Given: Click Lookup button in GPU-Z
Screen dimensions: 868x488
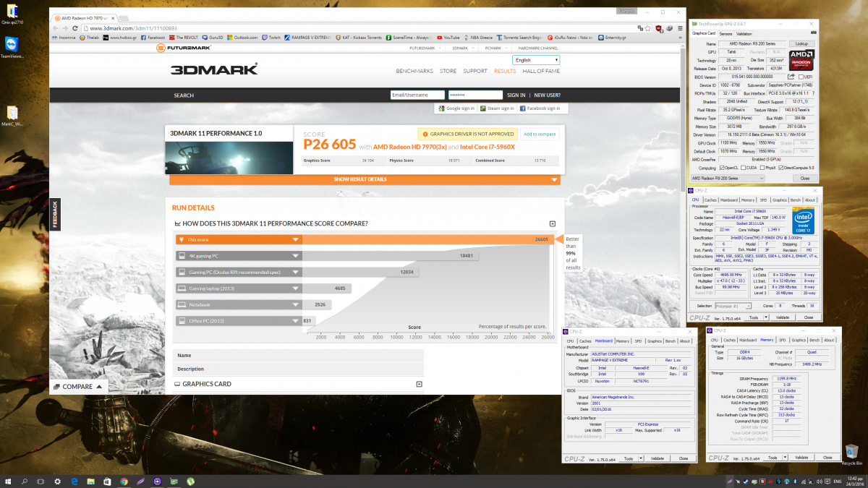Looking at the screenshot, I should point(801,44).
